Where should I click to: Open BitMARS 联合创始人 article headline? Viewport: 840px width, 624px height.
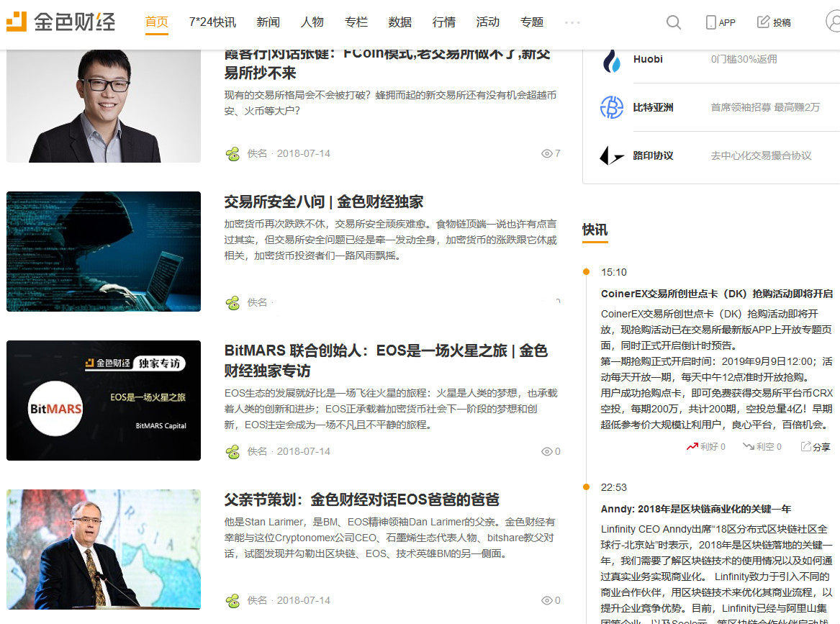pyautogui.click(x=387, y=361)
